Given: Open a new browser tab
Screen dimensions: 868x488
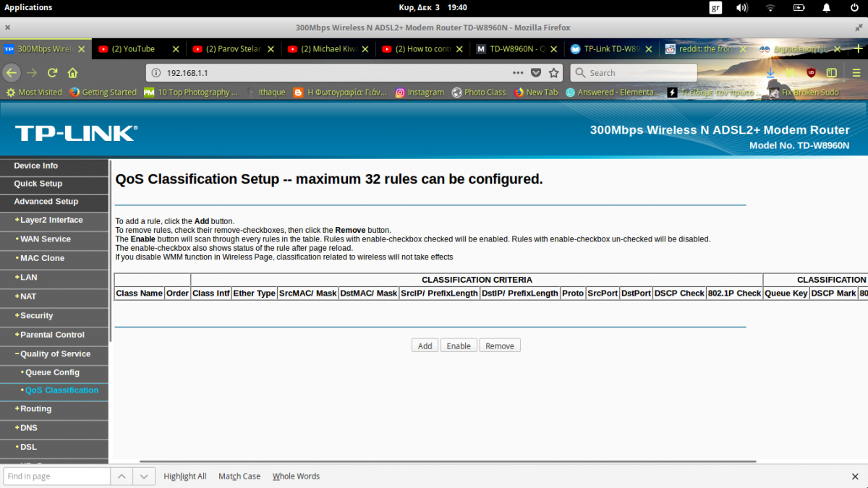Looking at the screenshot, I should click(x=859, y=49).
